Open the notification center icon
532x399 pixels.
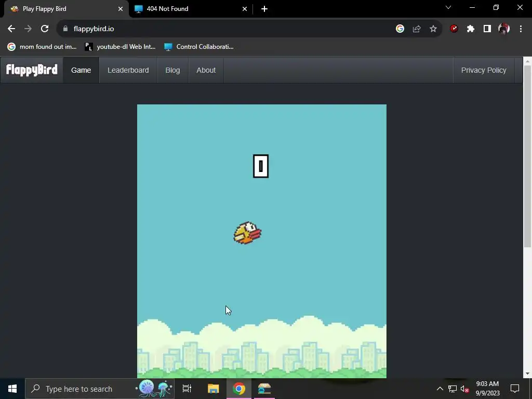(515, 389)
